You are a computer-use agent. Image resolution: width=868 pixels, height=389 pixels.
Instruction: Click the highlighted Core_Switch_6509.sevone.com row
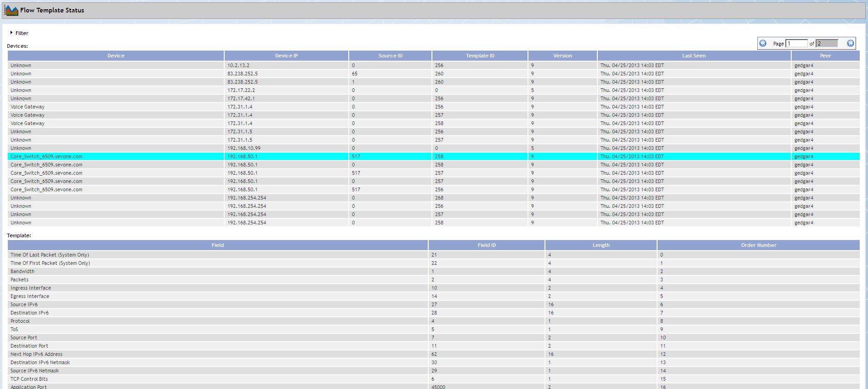434,156
